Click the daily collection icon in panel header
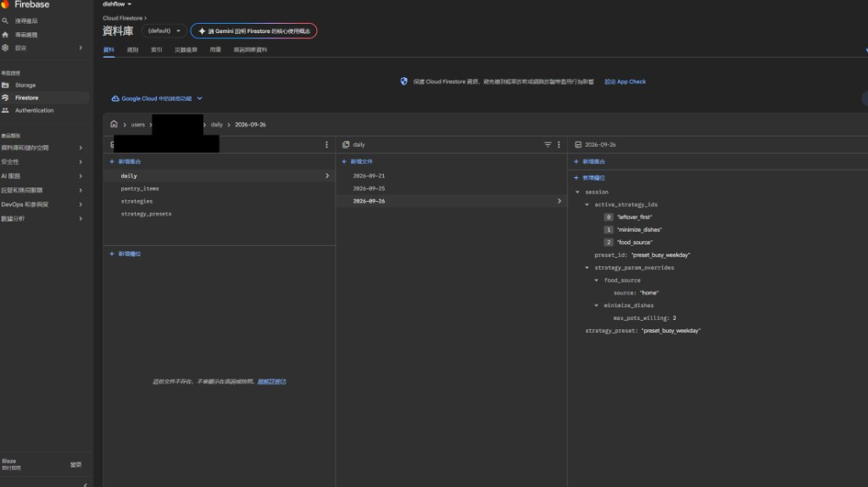Viewport: 868px width, 487px height. click(346, 144)
